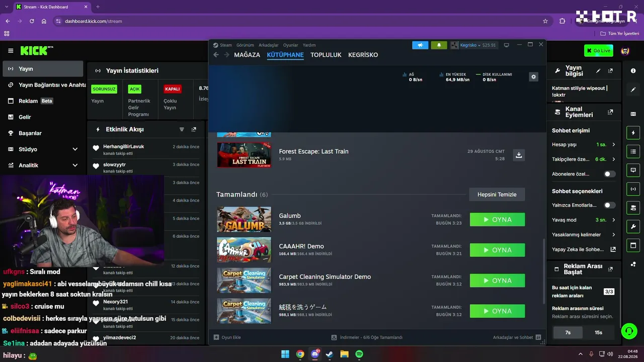Switch to the TOPLULUK tab in Steam
This screenshot has height=362, width=644.
(x=326, y=55)
